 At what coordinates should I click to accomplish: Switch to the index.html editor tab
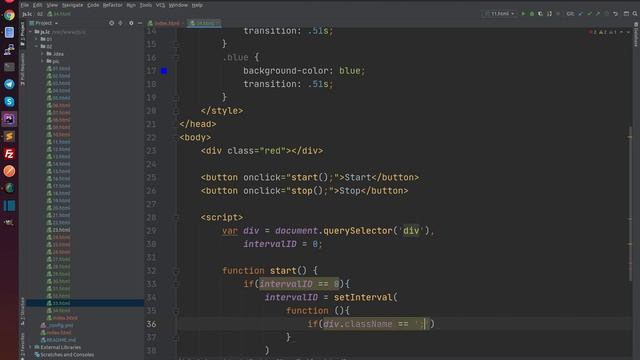coord(165,23)
